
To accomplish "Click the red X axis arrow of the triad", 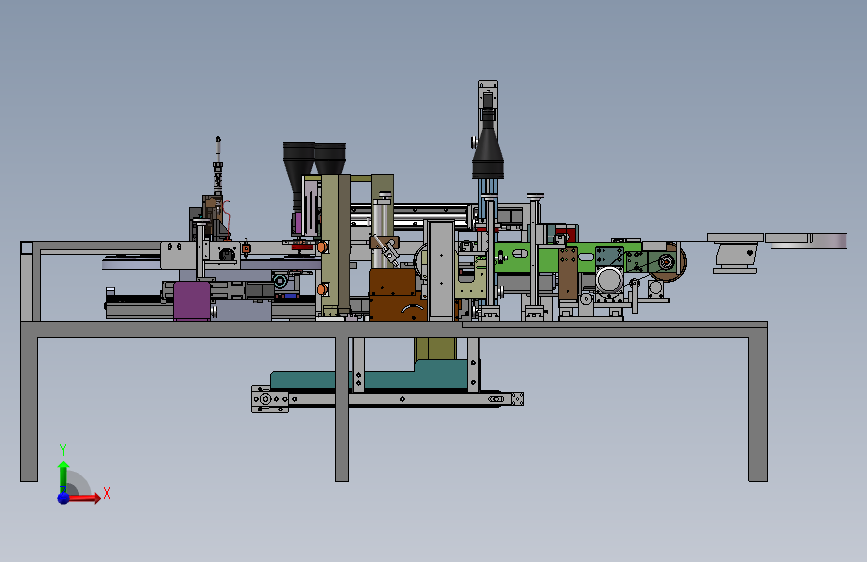I will point(84,498).
